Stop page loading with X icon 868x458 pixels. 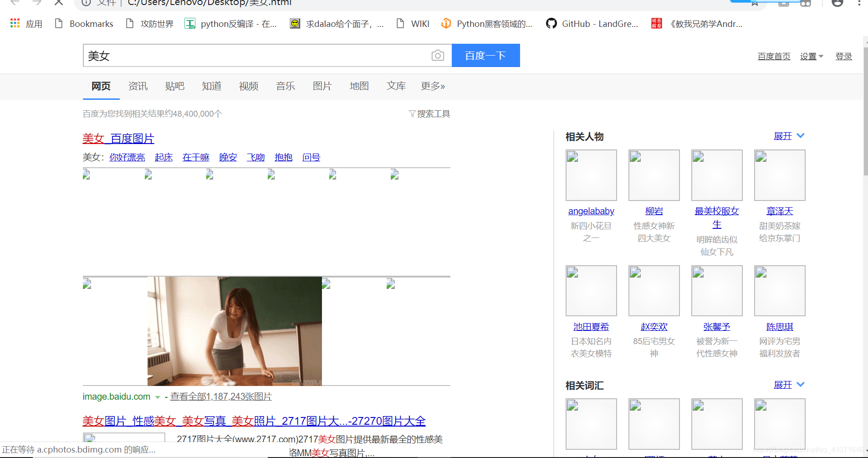59,2
